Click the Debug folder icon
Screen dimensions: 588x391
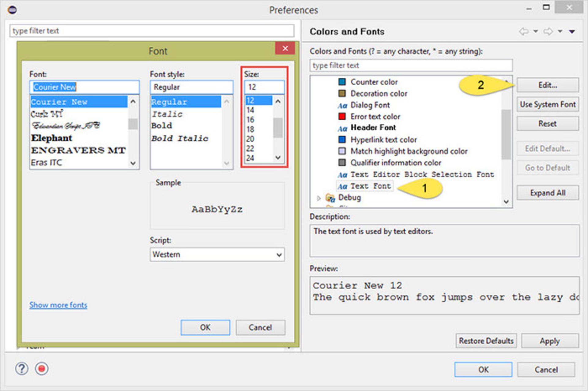coord(330,198)
